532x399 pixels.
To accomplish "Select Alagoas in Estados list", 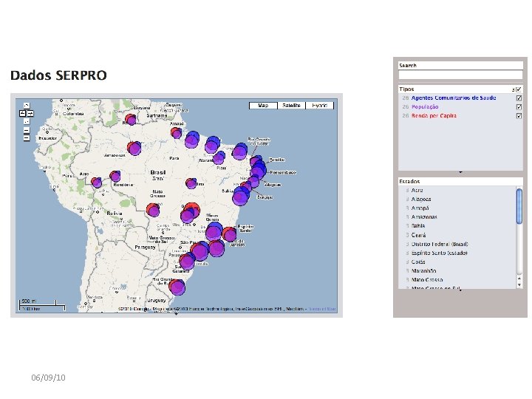I will point(421,199).
